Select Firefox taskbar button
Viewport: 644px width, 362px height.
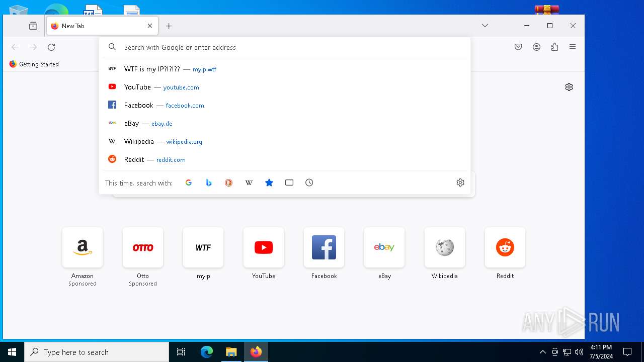pos(256,352)
